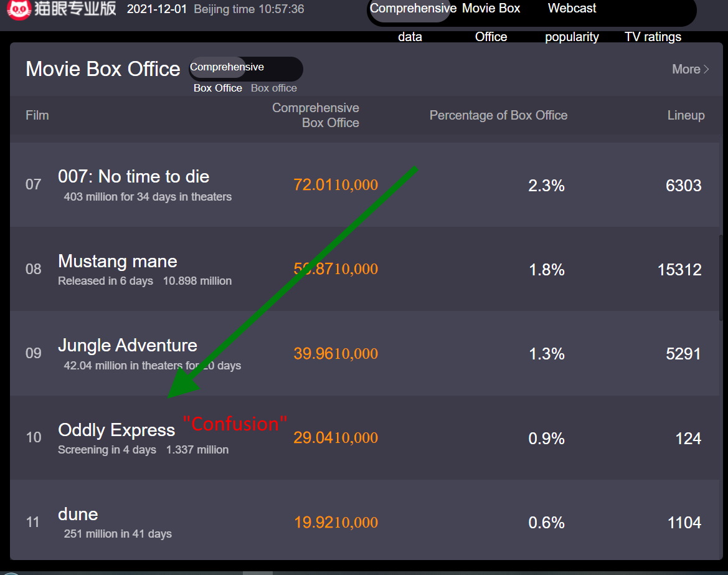Viewport: 728px width, 575px height.
Task: Click the rank number 11
Action: [33, 522]
